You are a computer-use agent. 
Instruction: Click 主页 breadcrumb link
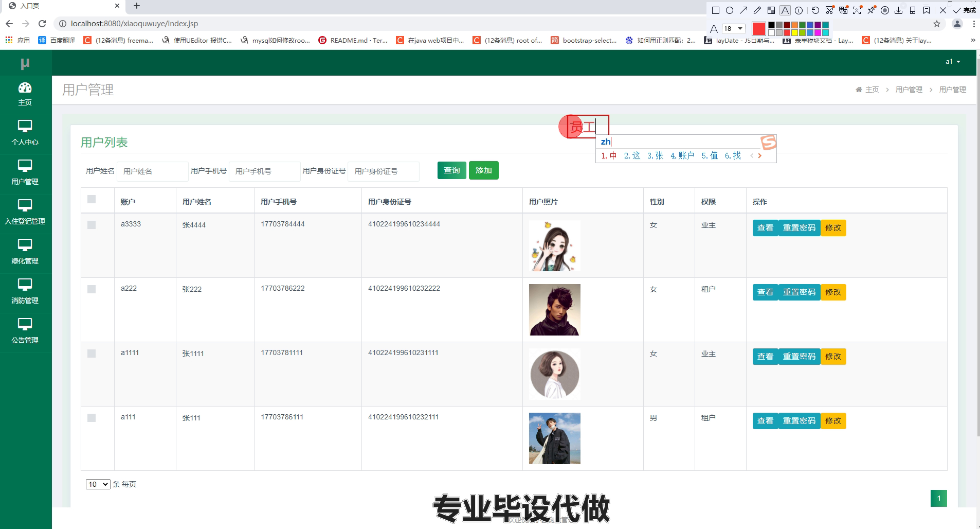(x=872, y=90)
